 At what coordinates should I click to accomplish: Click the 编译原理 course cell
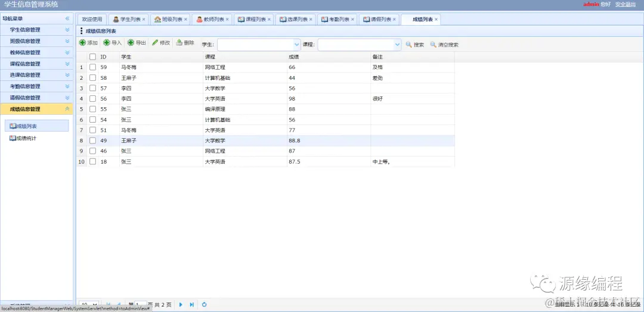pyautogui.click(x=245, y=109)
